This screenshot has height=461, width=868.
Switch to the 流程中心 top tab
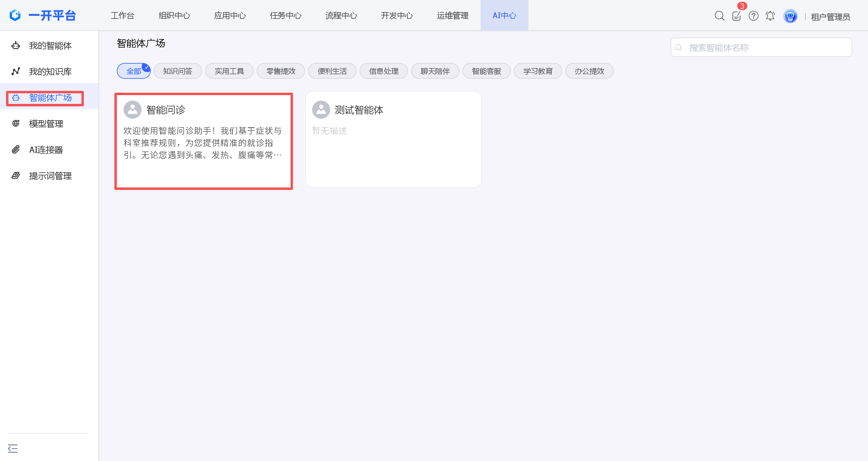(x=341, y=15)
